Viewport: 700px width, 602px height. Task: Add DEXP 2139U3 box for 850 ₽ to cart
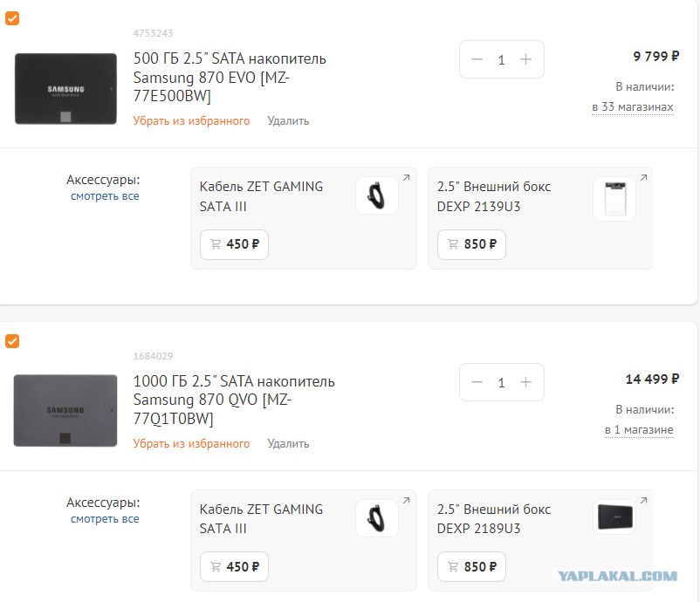471,244
